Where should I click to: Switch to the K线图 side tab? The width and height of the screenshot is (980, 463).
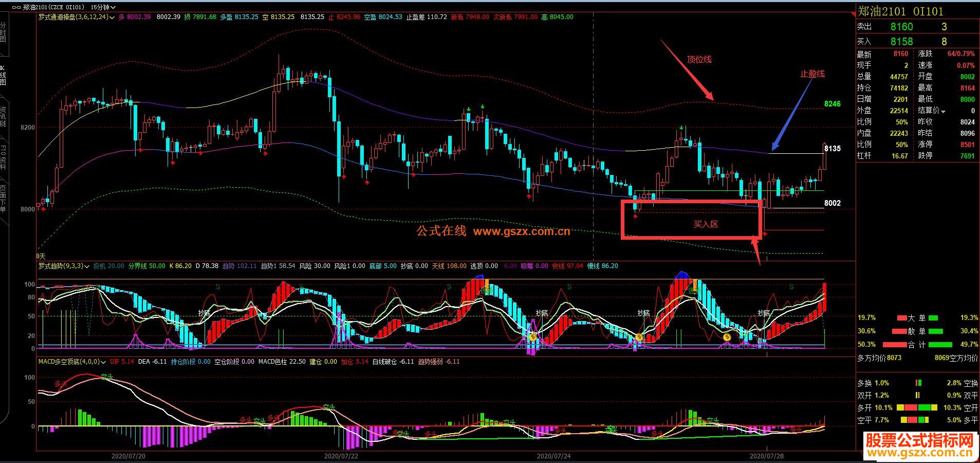click(3, 75)
